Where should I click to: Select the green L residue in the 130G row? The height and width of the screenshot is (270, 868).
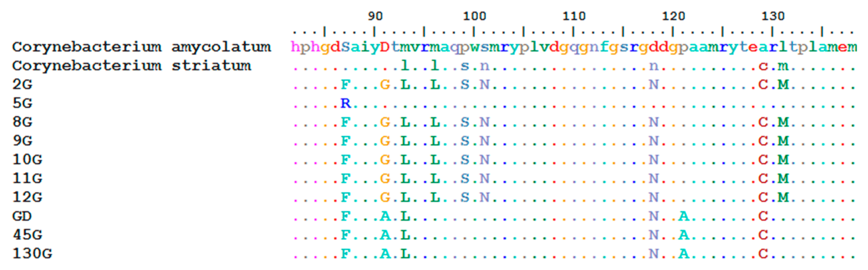click(405, 254)
